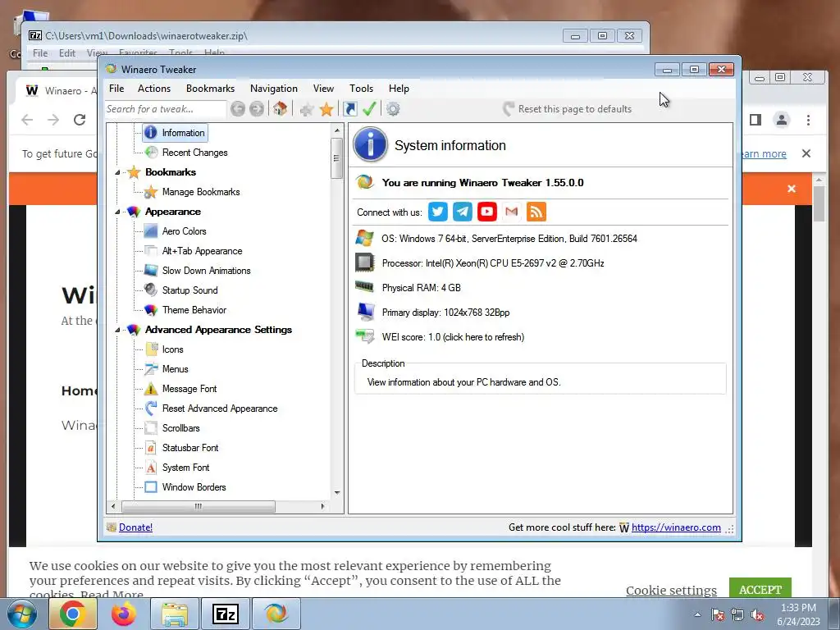Click the Reset Advanced Appearance arrow icon

pyautogui.click(x=151, y=409)
